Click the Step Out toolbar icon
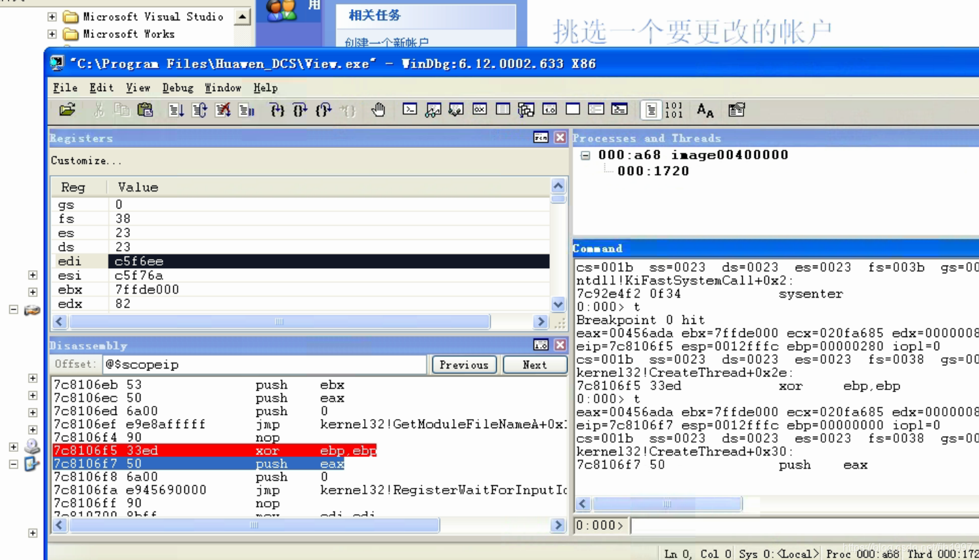The image size is (979, 560). pyautogui.click(x=324, y=110)
